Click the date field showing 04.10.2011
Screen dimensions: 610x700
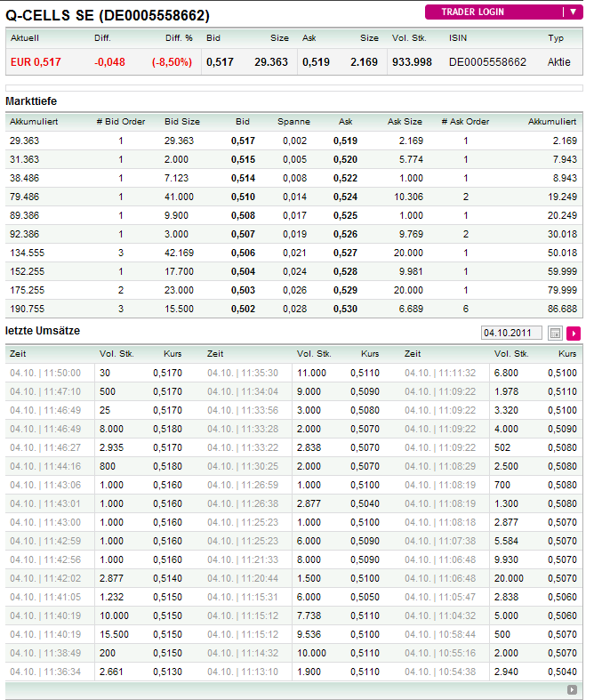511,333
